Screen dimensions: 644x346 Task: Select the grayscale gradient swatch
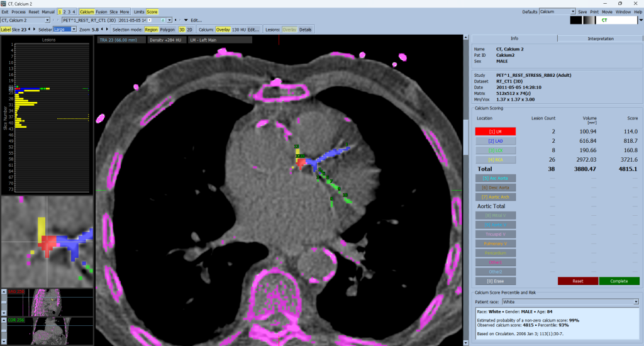coord(589,20)
